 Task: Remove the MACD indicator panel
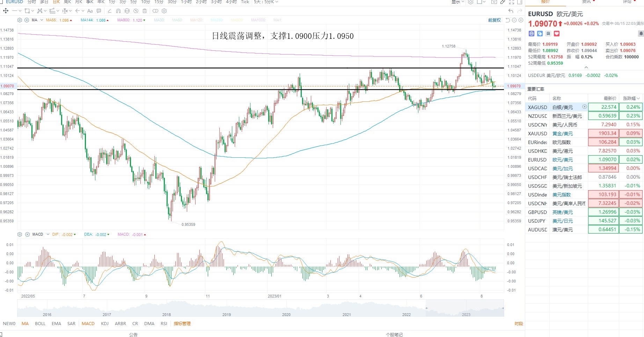[27, 234]
